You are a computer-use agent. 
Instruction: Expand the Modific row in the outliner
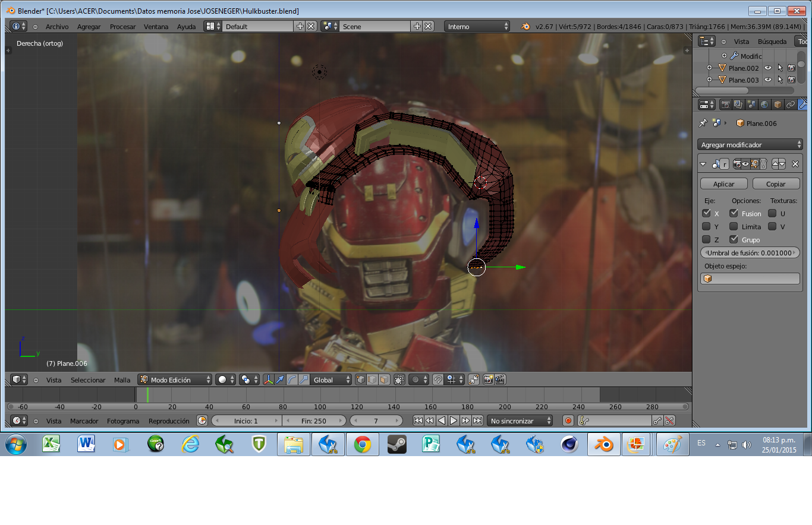point(724,56)
